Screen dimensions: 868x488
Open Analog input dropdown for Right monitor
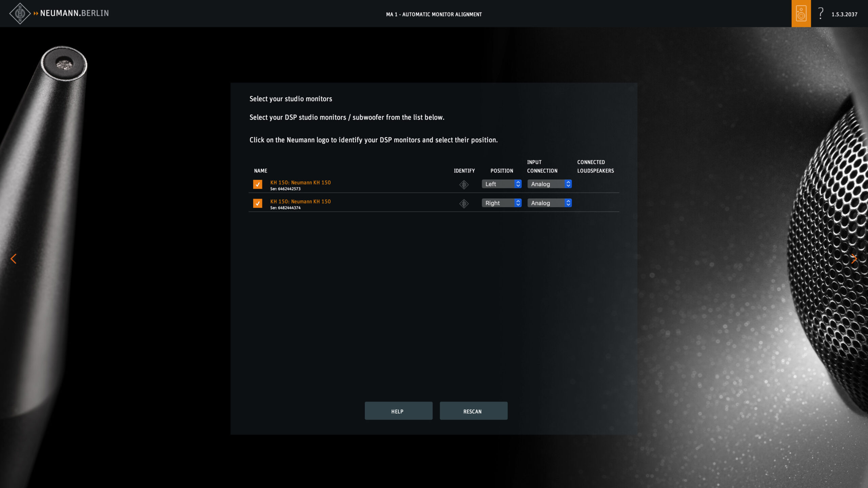(x=550, y=203)
